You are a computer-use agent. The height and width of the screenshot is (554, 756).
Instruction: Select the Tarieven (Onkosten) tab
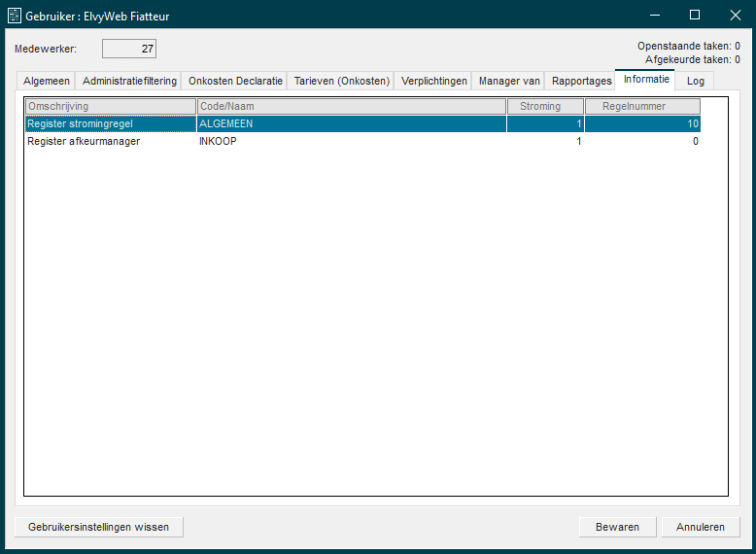(342, 81)
